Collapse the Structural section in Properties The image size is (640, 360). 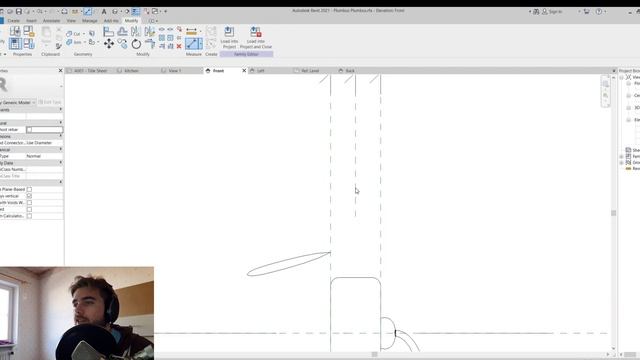pos(60,122)
